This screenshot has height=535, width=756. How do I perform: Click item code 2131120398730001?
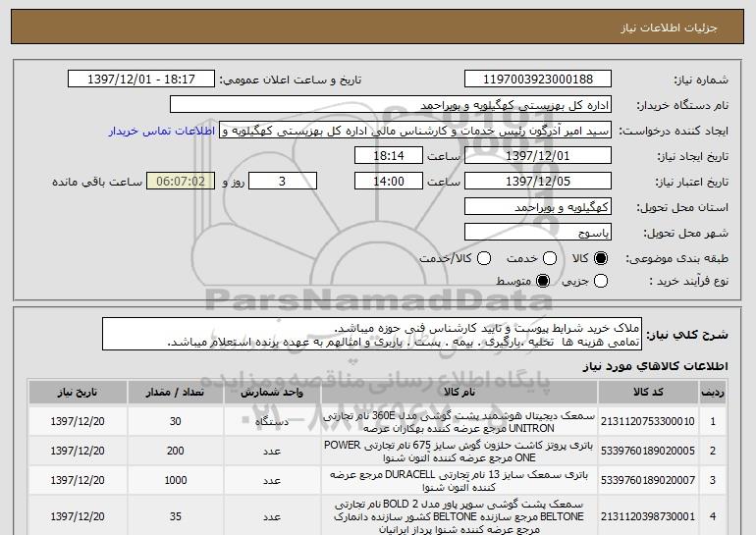(x=648, y=516)
